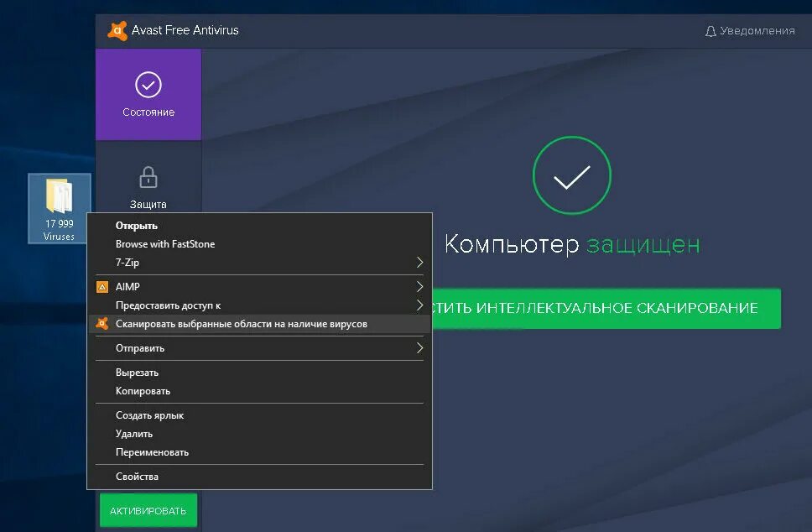Choose Переименовать in the context menu

[x=259, y=452]
